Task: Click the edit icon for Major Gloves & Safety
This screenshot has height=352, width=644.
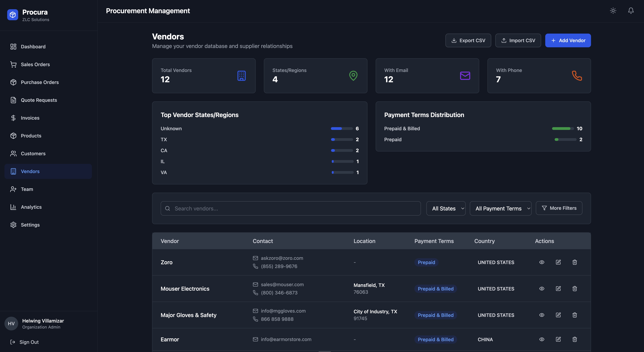Action: click(x=558, y=315)
